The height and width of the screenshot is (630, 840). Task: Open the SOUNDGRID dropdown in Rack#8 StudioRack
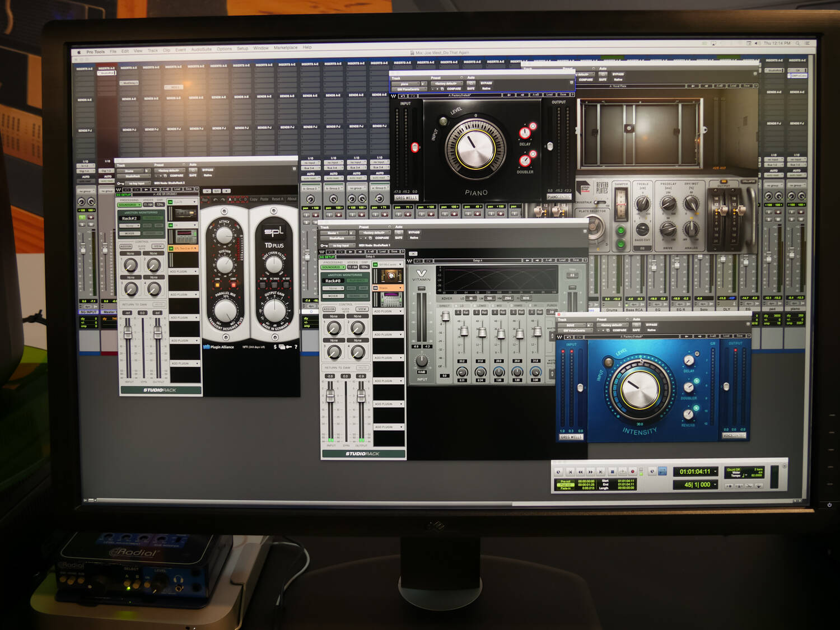coord(333,267)
